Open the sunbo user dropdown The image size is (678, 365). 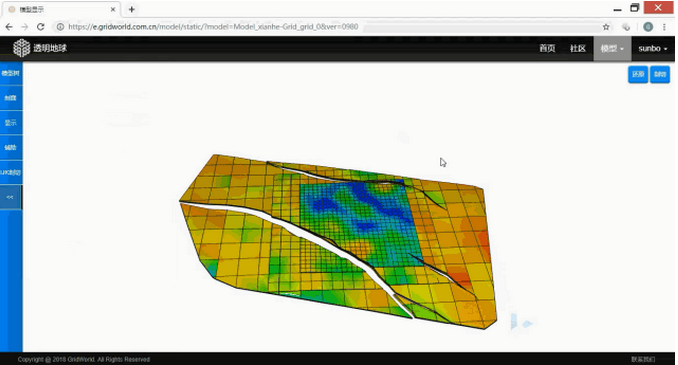point(653,48)
